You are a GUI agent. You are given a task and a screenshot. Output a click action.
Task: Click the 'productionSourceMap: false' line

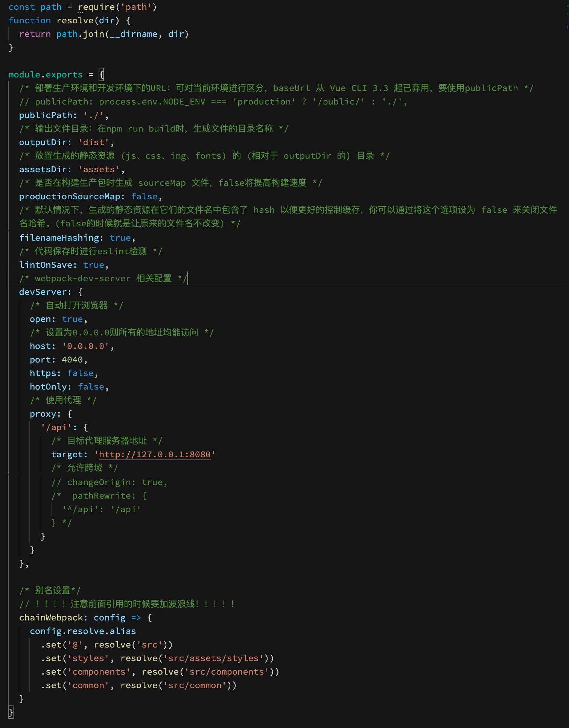click(x=91, y=196)
